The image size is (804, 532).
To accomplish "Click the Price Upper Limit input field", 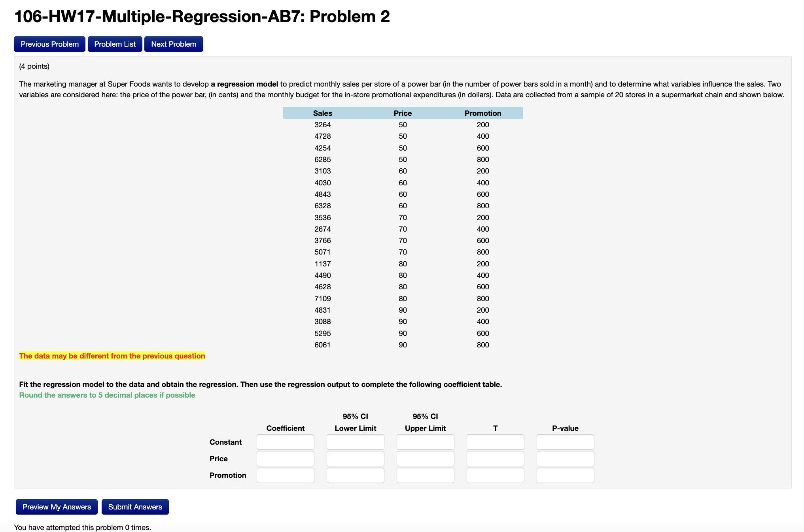I will (425, 458).
